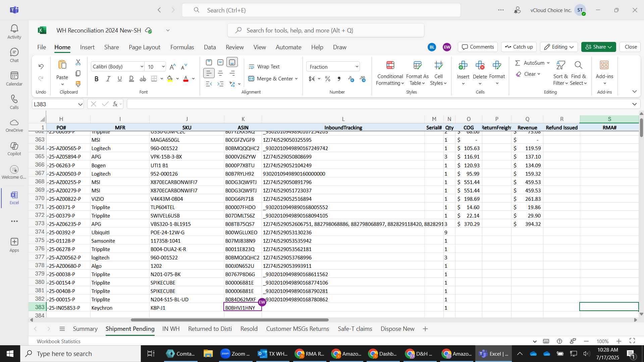Screen dimensions: 644x362
Task: Open the font name Calibri dropdown
Action: 142,67
